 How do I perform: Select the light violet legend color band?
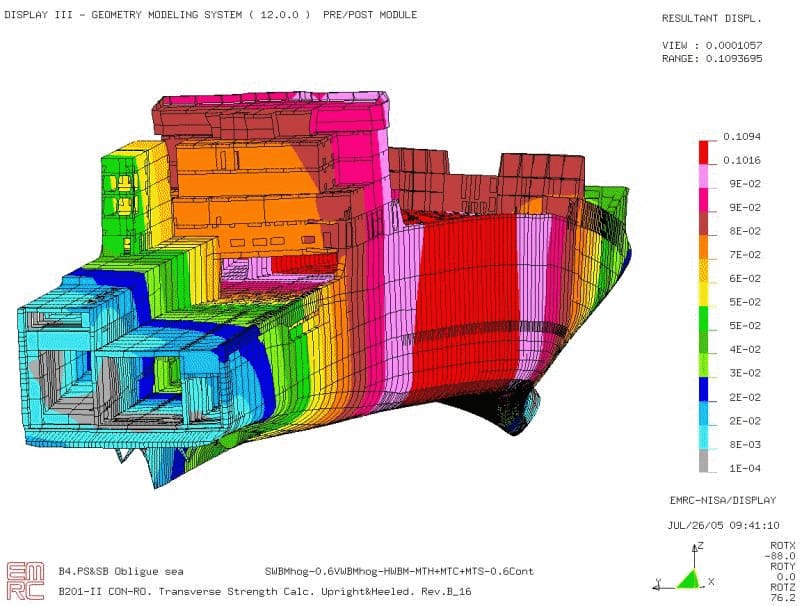704,176
